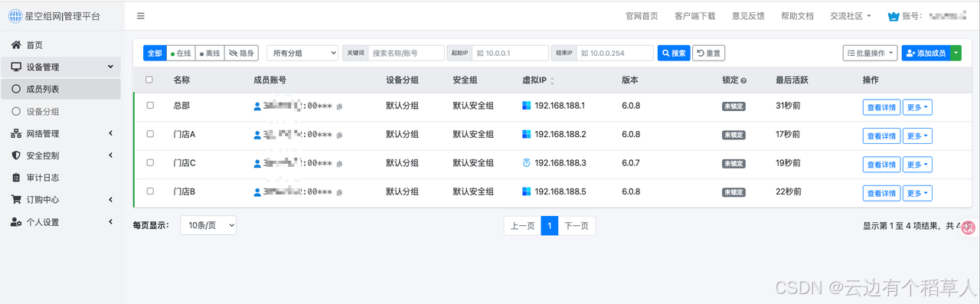Click the 重置 button

708,53
